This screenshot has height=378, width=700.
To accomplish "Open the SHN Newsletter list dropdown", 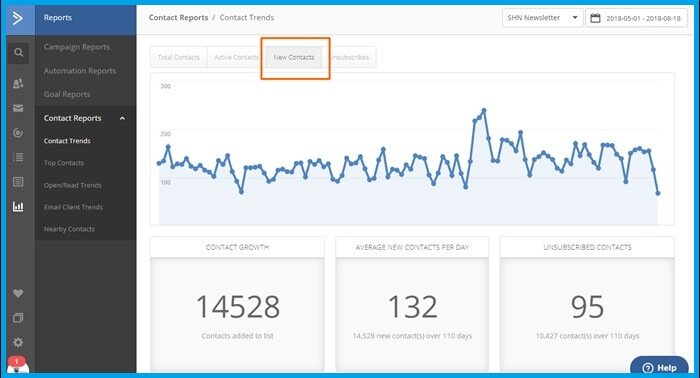I will tap(542, 18).
